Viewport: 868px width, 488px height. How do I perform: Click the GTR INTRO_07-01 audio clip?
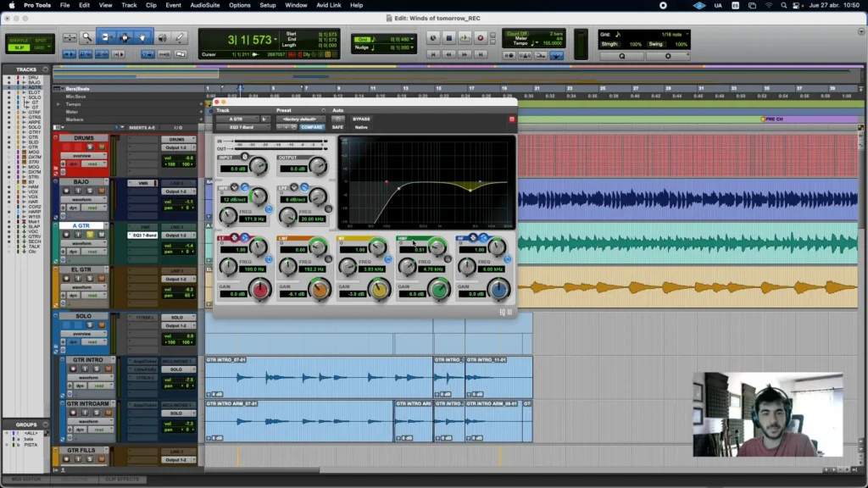click(x=319, y=377)
